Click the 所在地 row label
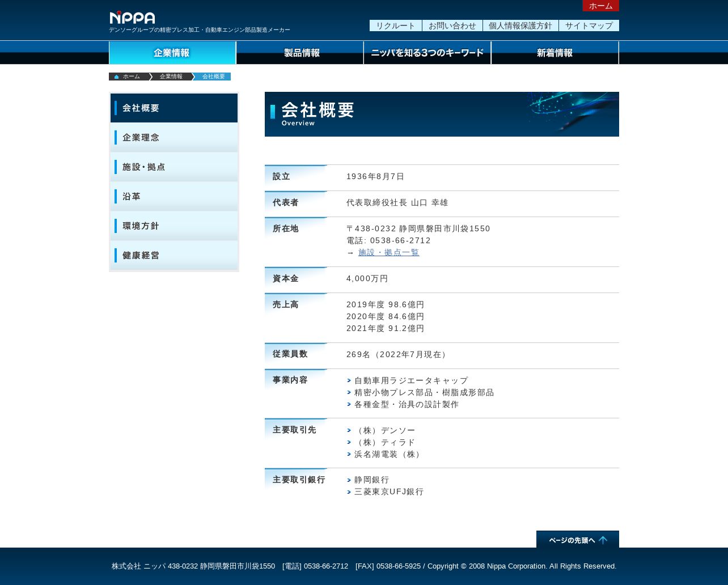Screen dimensions: 728x585 point(285,228)
